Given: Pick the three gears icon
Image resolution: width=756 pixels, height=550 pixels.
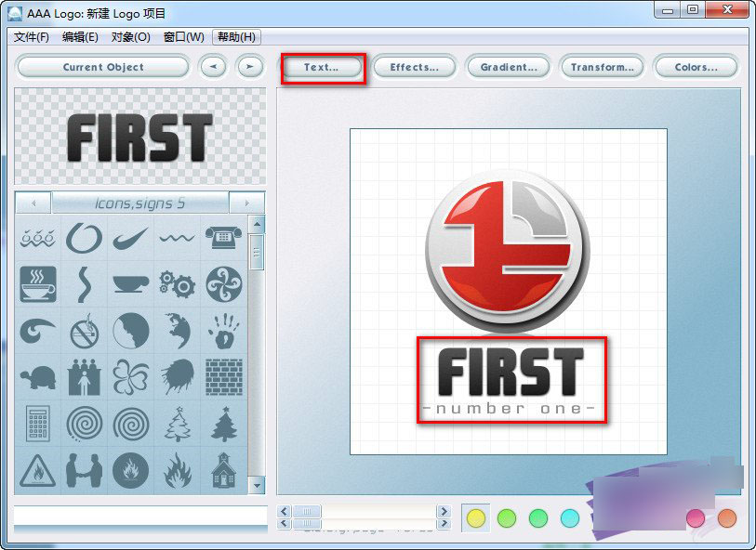Looking at the screenshot, I should click(177, 284).
